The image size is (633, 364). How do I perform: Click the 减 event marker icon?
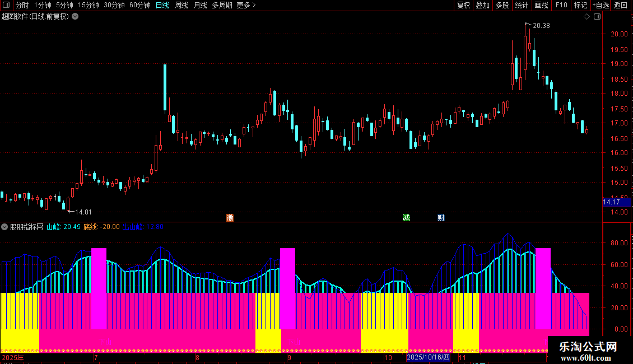click(407, 217)
